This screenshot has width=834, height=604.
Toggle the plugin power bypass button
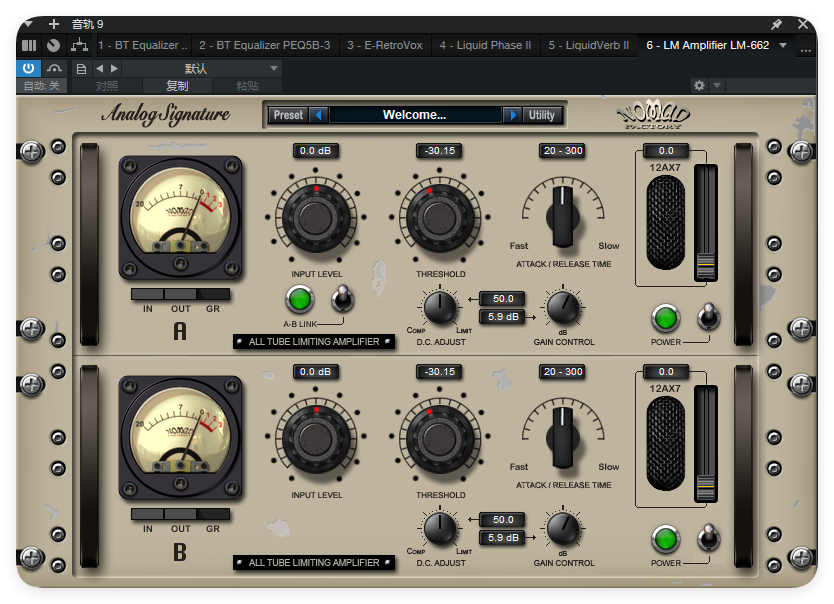(x=28, y=68)
